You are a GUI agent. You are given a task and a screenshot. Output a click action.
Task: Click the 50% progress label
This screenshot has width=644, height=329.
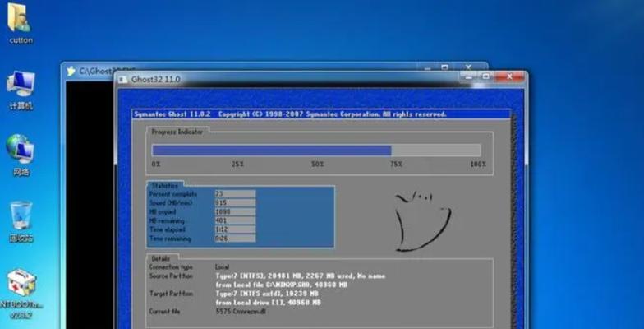tap(317, 164)
